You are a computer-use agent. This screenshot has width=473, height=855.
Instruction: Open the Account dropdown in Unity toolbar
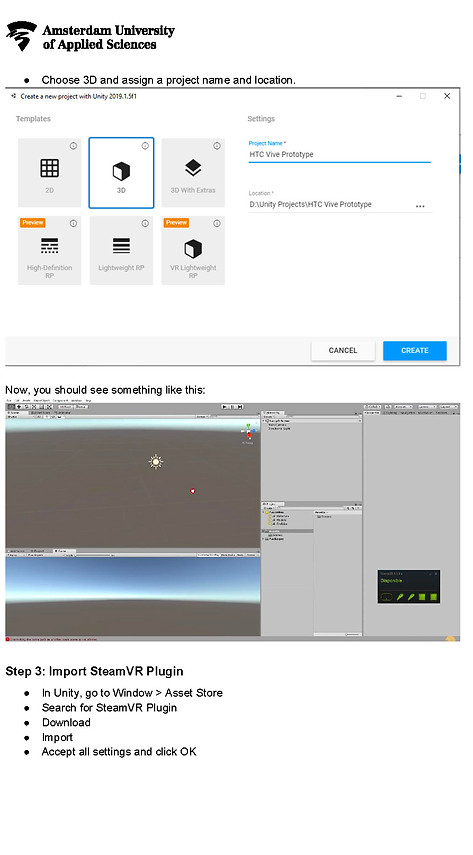point(404,406)
